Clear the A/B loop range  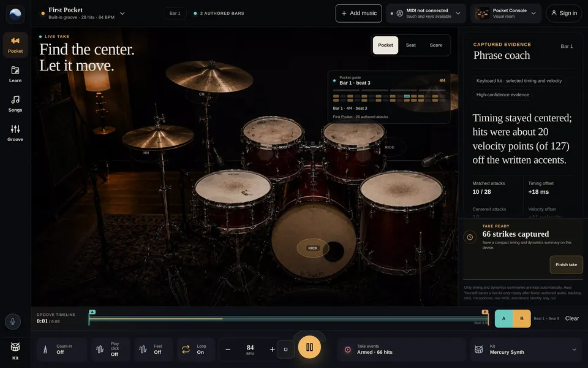pos(572,318)
